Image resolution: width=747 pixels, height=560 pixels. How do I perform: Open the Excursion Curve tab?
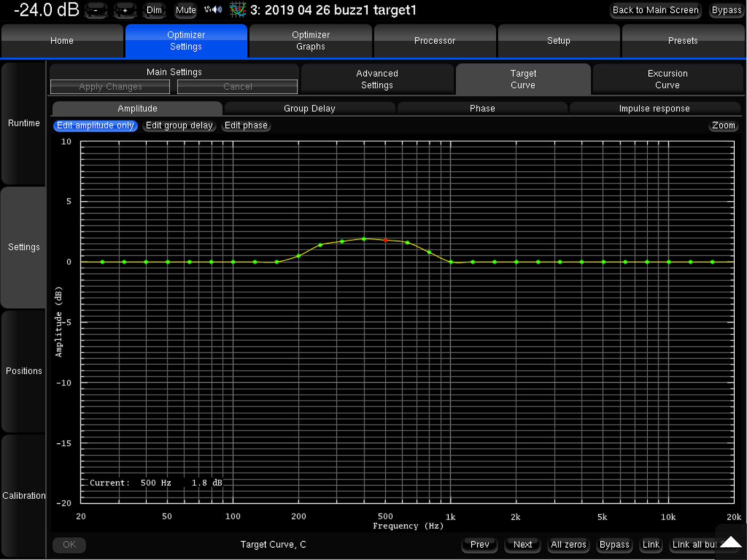tap(667, 79)
